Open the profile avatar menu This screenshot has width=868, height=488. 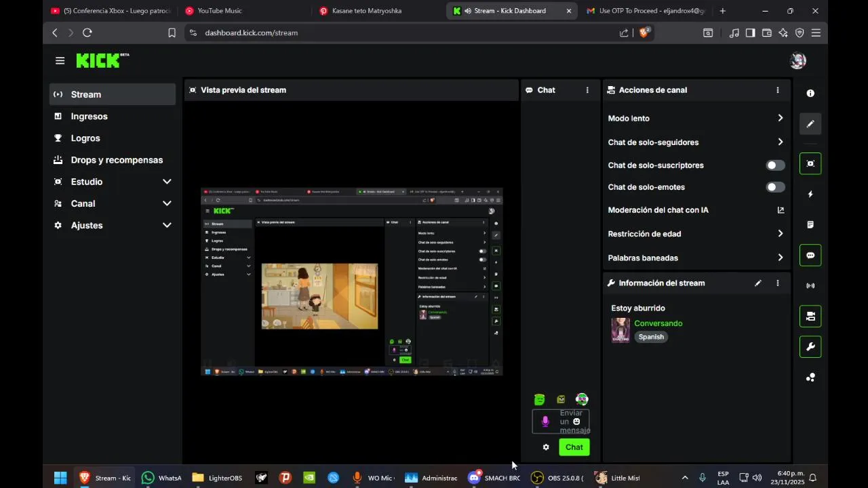[797, 61]
